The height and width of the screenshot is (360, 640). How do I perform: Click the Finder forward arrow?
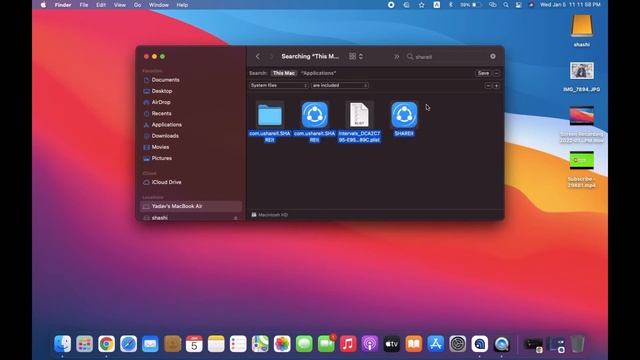click(x=271, y=56)
